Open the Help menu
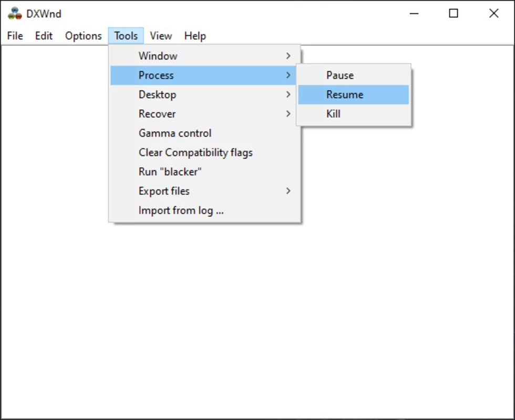Viewport: 515px width, 420px height. (195, 36)
